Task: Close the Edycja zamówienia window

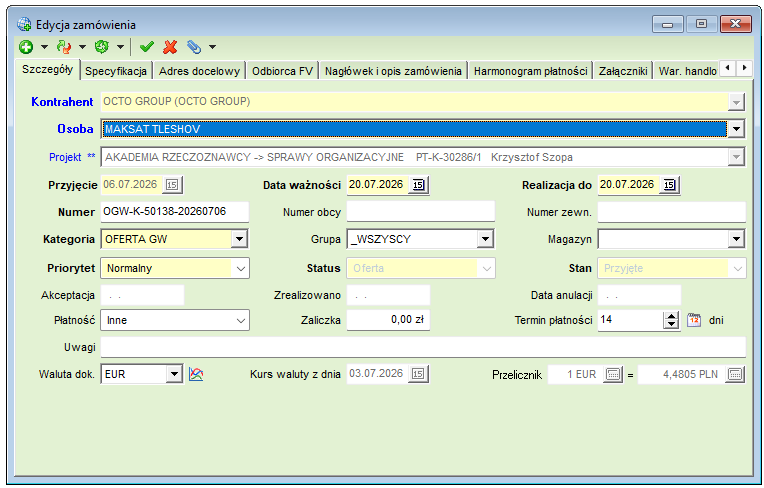Action: tap(735, 24)
